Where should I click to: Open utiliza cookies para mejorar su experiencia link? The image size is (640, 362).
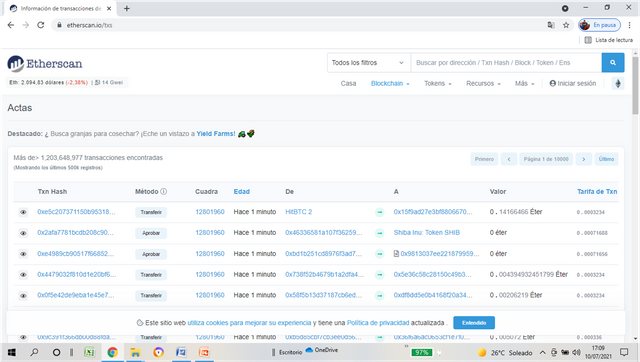point(249,323)
